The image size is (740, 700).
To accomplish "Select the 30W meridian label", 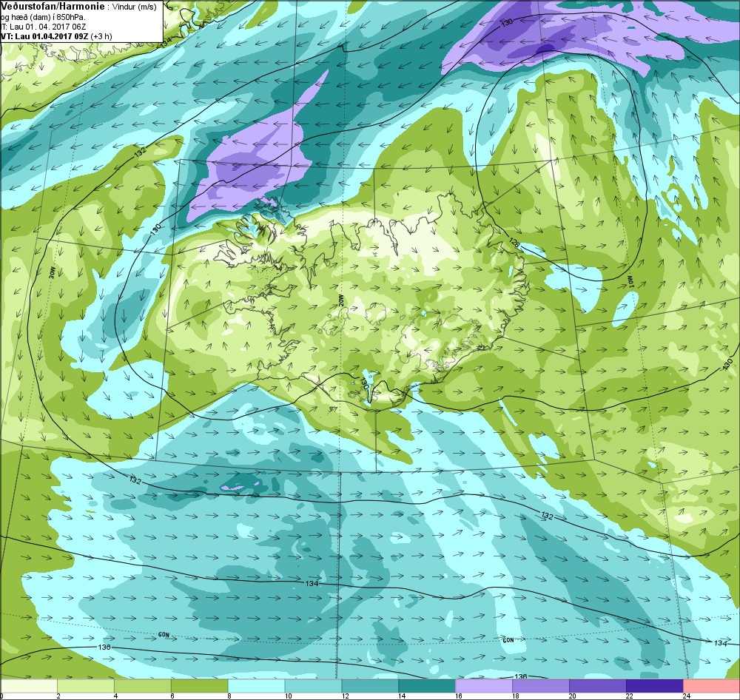I will coord(53,272).
